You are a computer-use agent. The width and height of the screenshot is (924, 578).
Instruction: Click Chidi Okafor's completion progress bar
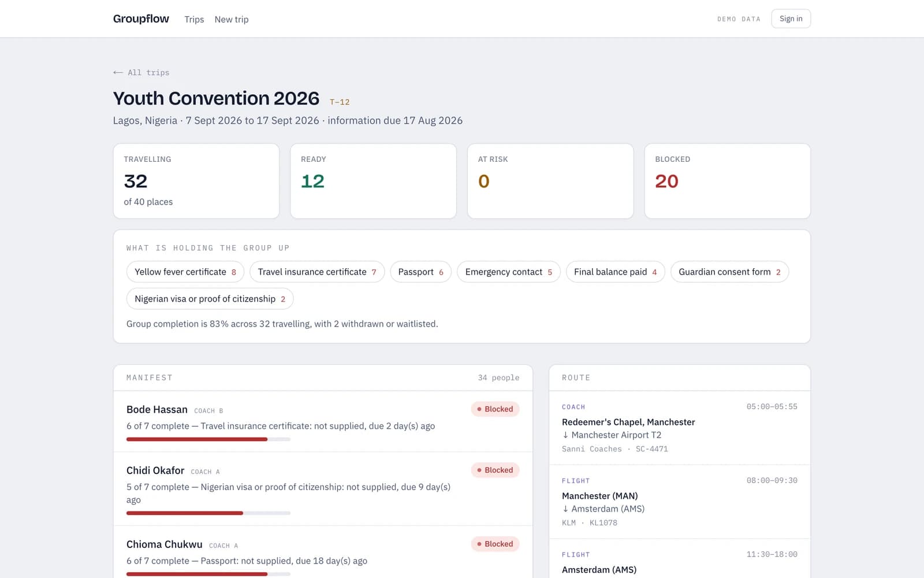tap(208, 513)
